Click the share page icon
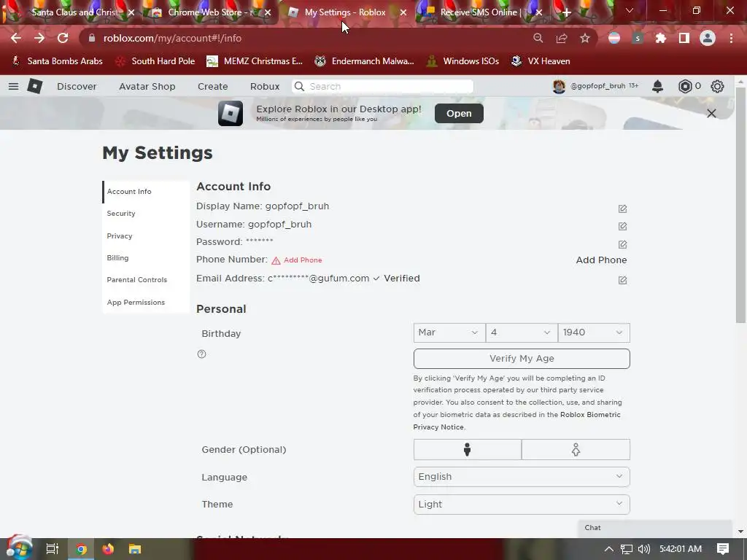This screenshot has height=560, width=747. click(x=562, y=38)
